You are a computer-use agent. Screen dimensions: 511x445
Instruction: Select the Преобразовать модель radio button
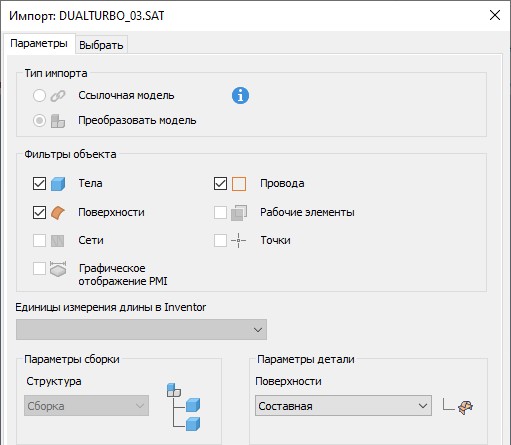point(39,120)
